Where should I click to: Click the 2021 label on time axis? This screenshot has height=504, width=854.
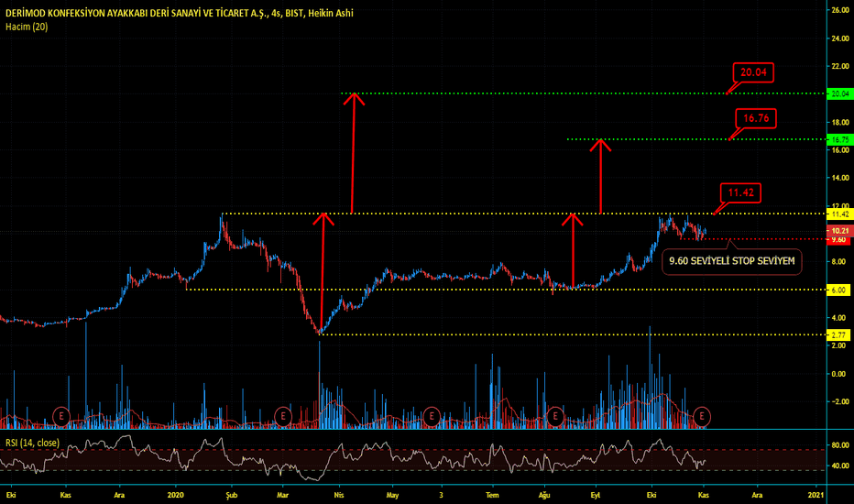pos(816,495)
